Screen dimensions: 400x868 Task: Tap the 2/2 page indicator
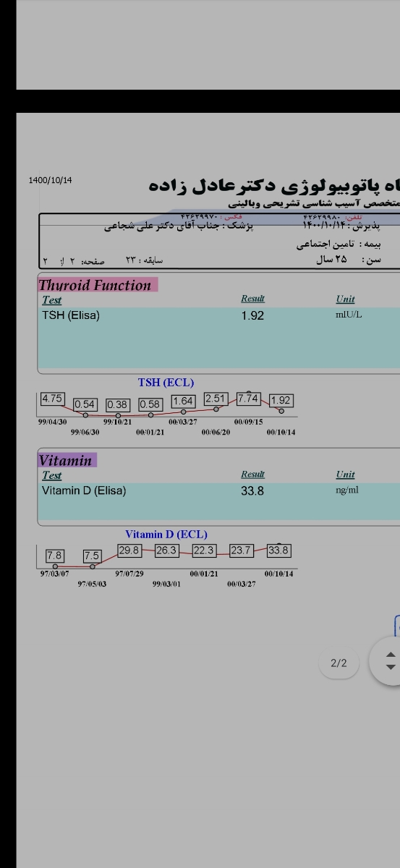click(x=339, y=663)
